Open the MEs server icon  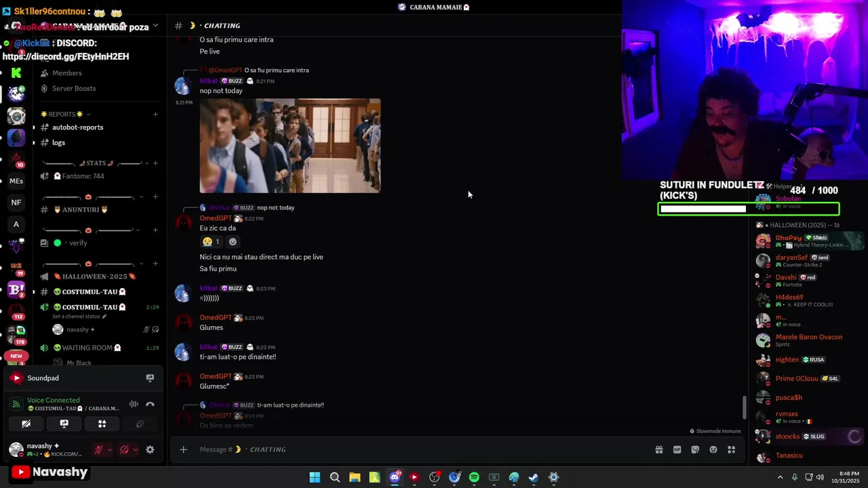pyautogui.click(x=16, y=181)
